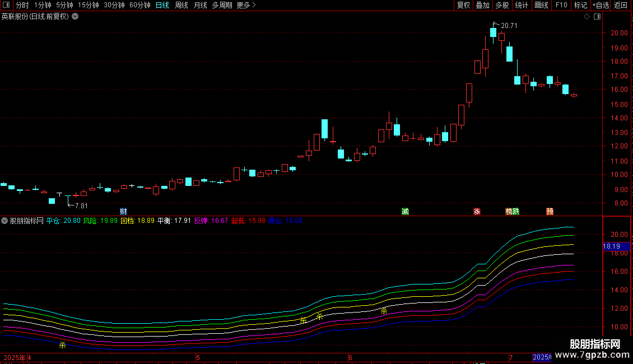Click the 预 marker icon
The image size is (633, 364).
coord(550,212)
